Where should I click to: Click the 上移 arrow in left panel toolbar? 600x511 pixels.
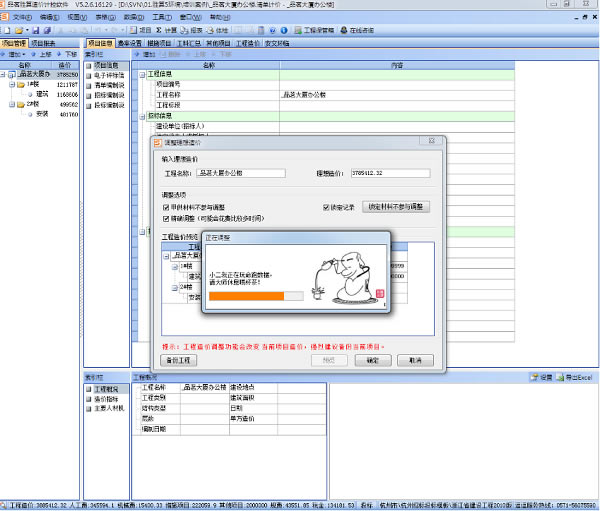click(x=37, y=54)
